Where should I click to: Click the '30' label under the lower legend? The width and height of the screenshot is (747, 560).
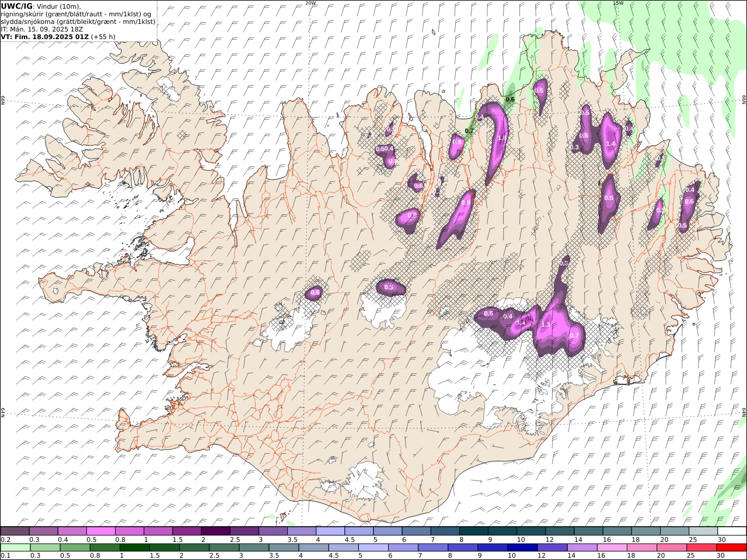pyautogui.click(x=721, y=556)
